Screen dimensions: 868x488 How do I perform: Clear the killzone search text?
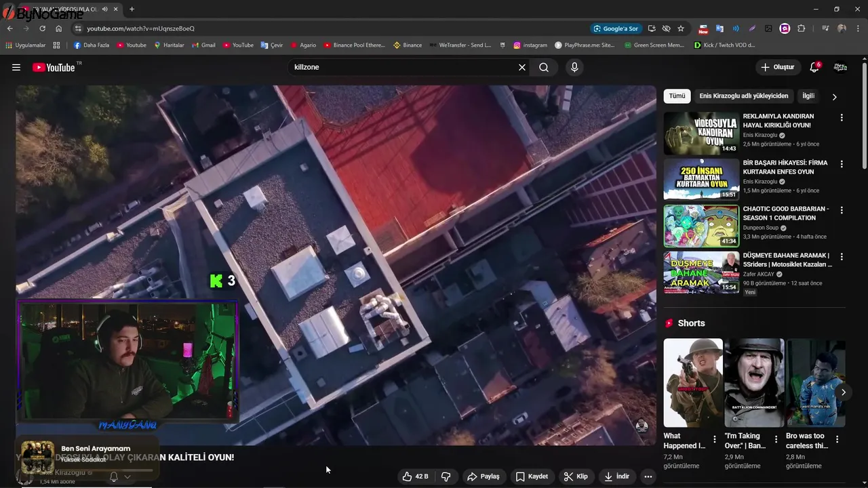[x=522, y=67]
